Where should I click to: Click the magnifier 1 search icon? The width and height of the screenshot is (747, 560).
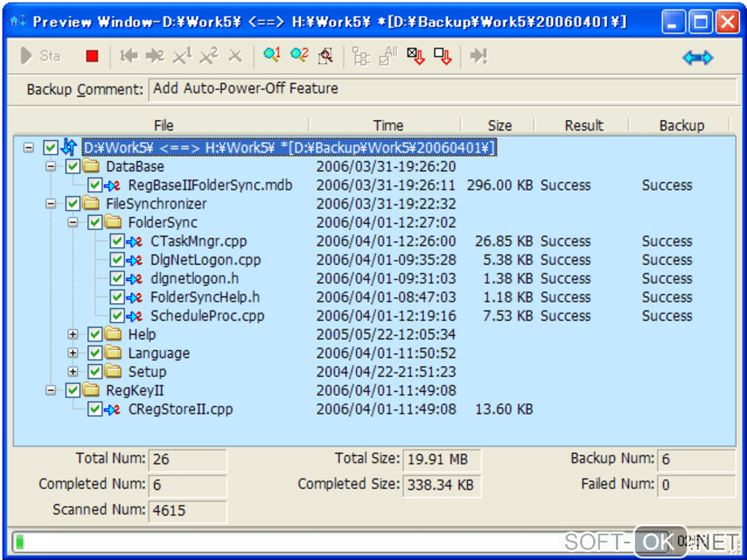(x=272, y=55)
